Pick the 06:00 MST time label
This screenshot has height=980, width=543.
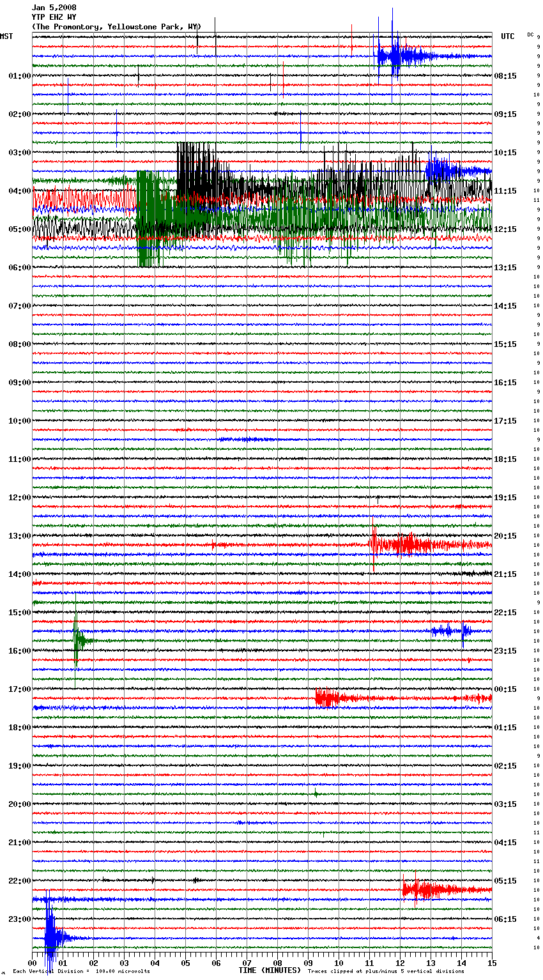tap(20, 268)
